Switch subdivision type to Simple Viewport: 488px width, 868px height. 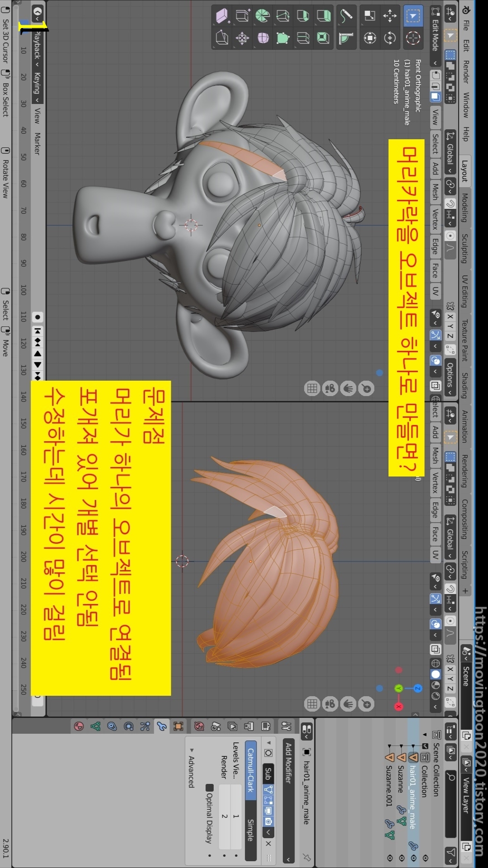[251, 830]
